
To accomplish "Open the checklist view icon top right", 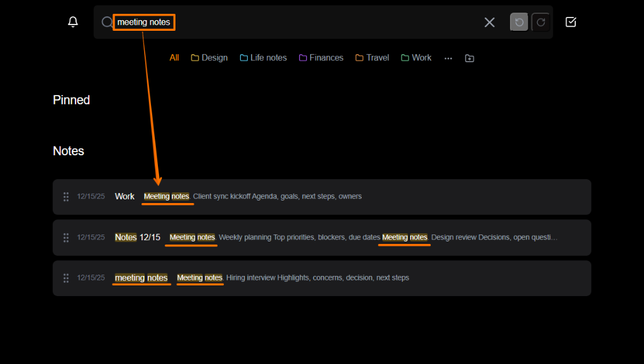I will [x=570, y=21].
